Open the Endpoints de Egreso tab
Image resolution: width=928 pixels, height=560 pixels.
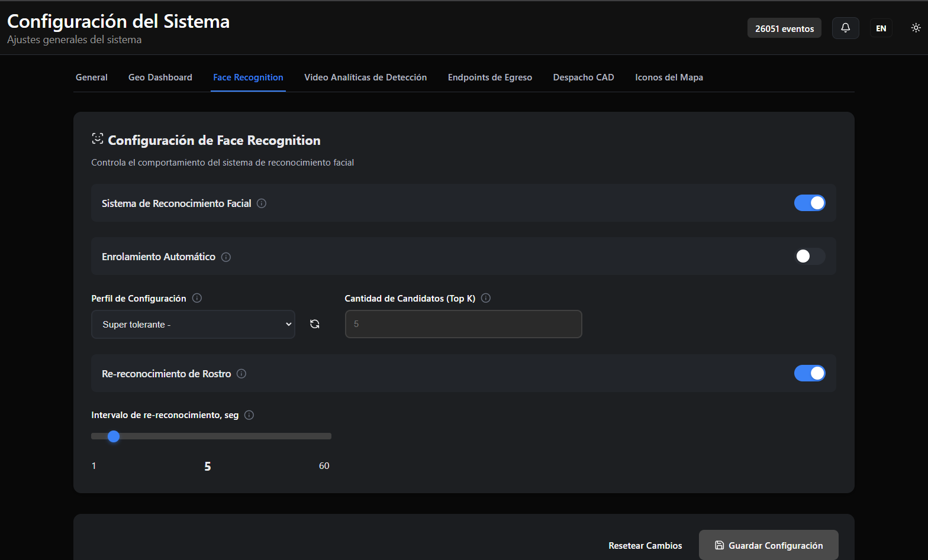pyautogui.click(x=490, y=77)
